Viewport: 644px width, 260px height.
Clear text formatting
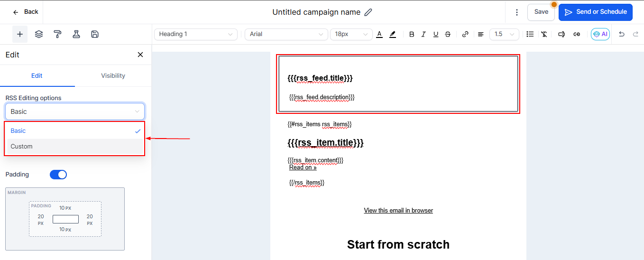tap(544, 34)
